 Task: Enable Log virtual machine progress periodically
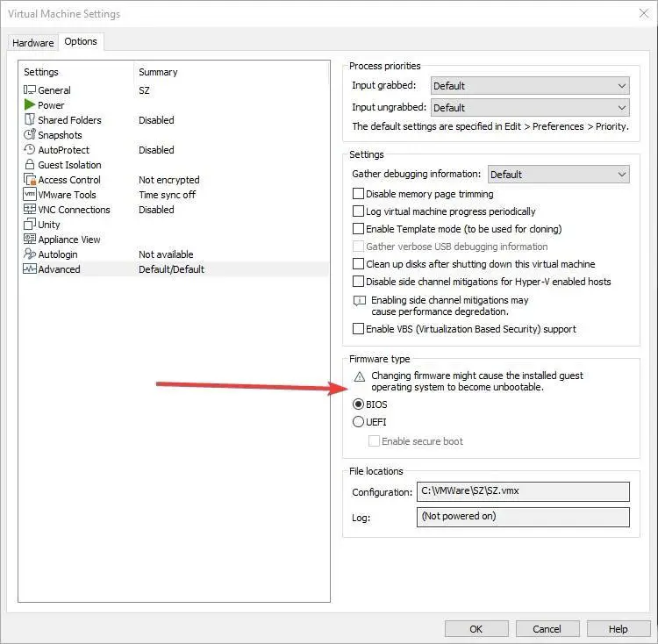click(x=358, y=211)
